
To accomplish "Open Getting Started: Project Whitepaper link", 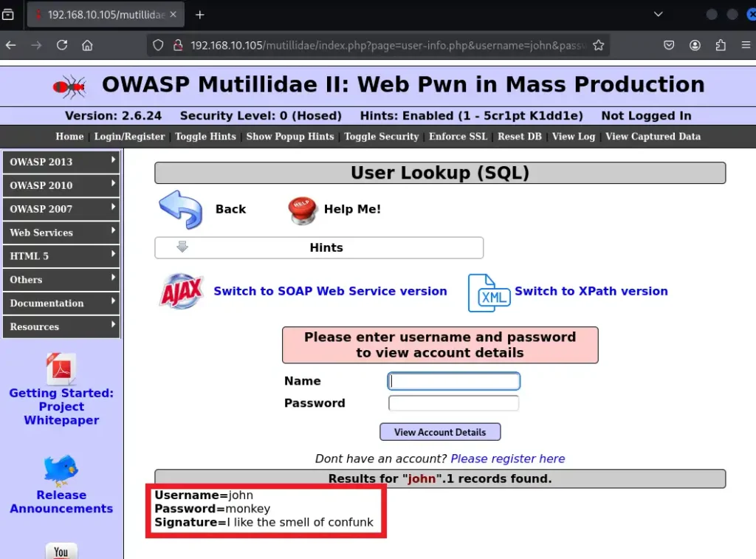I will (61, 407).
